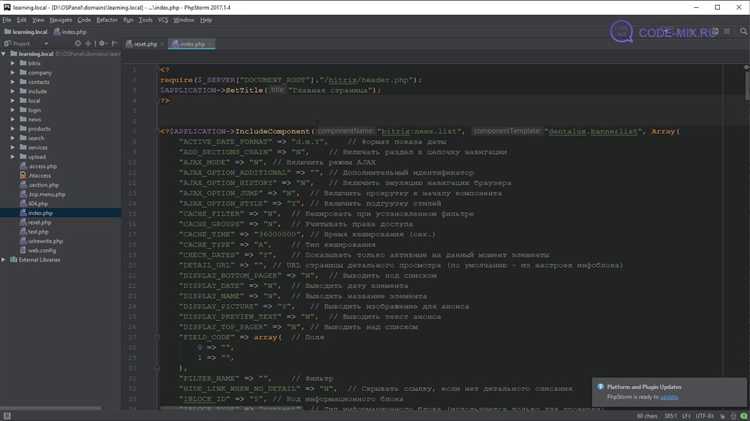The height and width of the screenshot is (421, 750).
Task: Open the Project view dropdown
Action: 46,44
